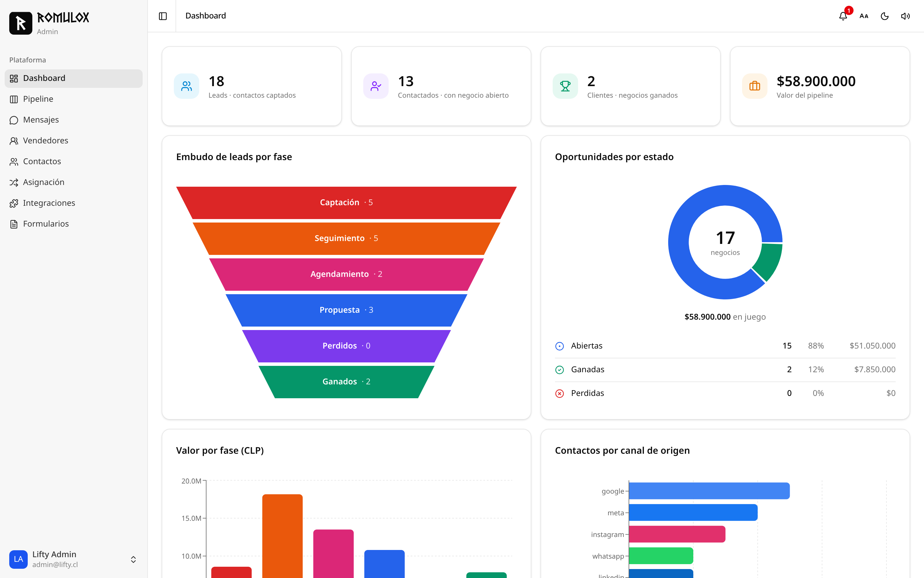
Task: Click the $51.050.000 Abiertas amount
Action: click(x=872, y=346)
